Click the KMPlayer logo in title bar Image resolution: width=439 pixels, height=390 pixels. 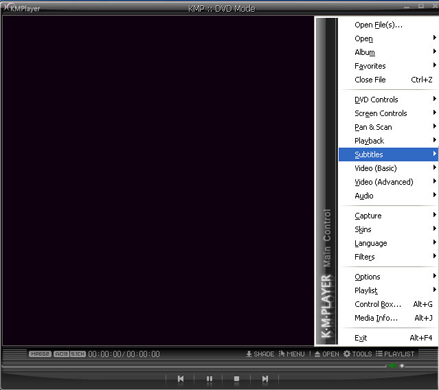pyautogui.click(x=22, y=8)
